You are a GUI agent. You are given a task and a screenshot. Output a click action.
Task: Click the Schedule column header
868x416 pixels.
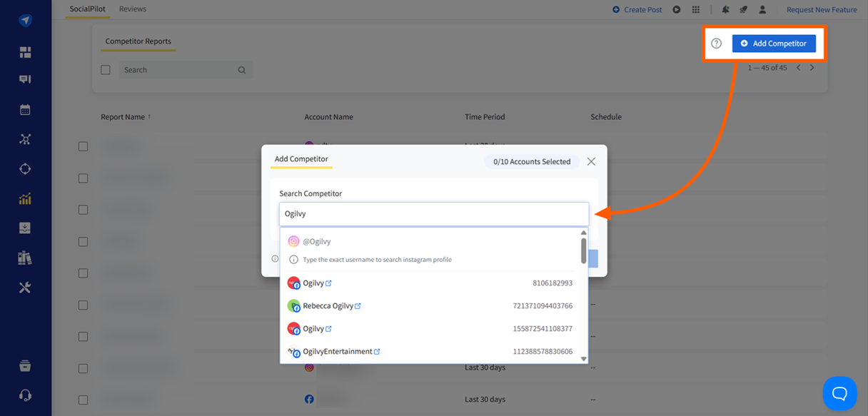606,117
